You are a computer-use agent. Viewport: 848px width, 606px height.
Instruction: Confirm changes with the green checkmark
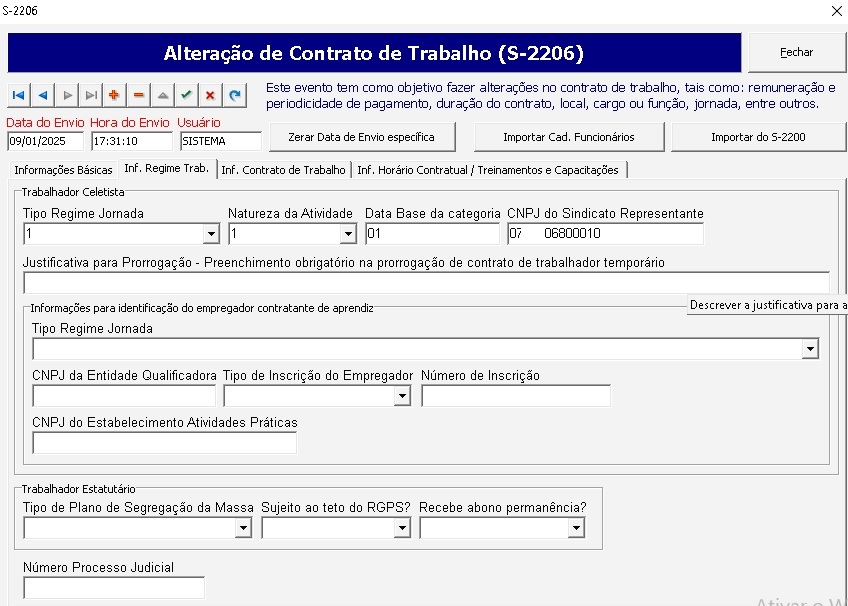tap(186, 95)
